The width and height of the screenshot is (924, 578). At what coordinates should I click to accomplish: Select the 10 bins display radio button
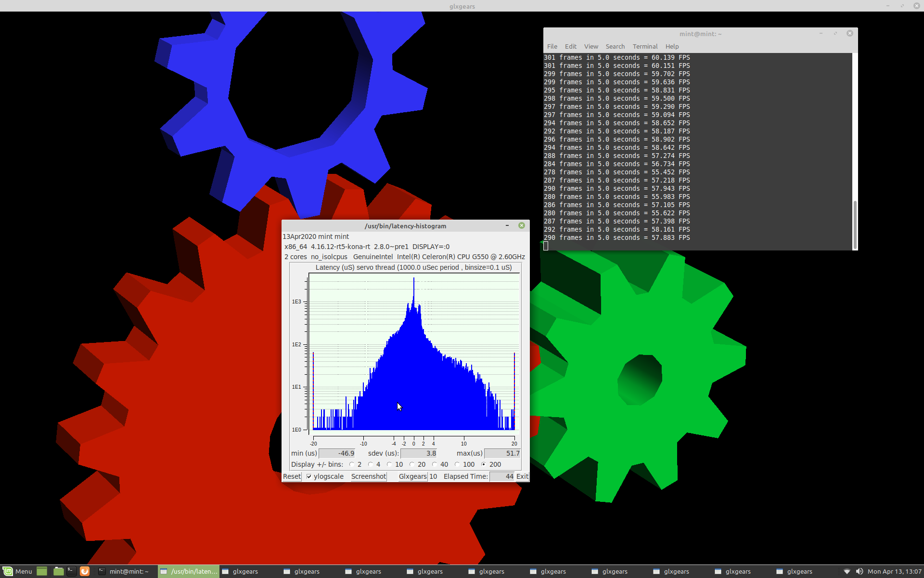tap(389, 464)
